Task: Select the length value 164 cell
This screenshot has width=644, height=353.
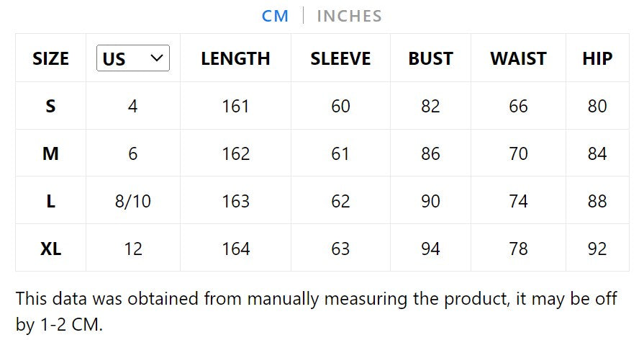Action: coord(235,249)
